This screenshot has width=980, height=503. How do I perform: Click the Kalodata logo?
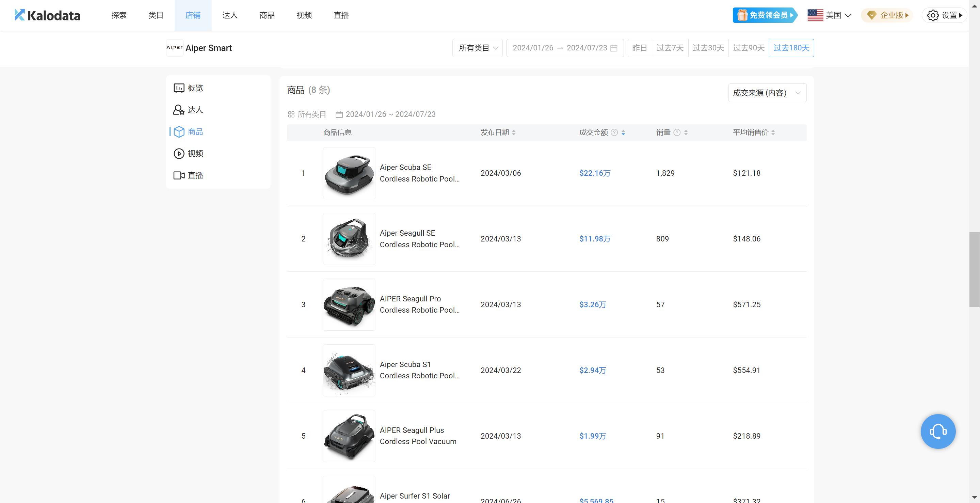coord(48,15)
